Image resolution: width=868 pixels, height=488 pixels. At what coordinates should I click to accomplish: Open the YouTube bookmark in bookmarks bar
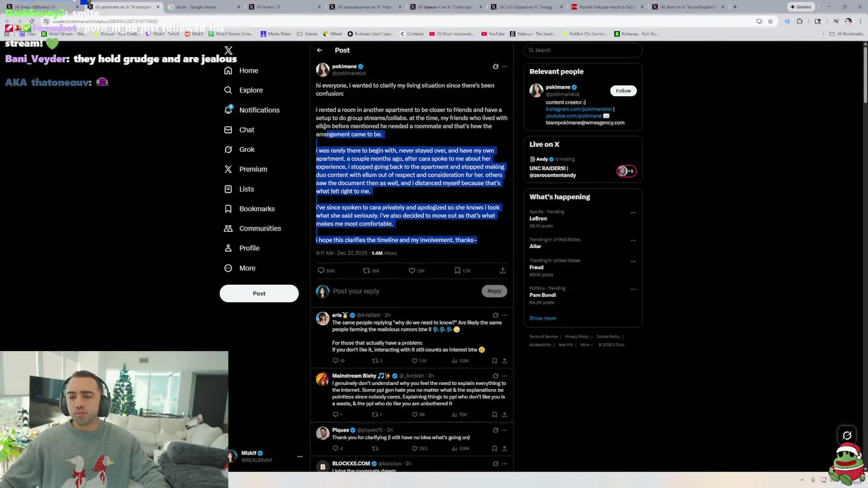[493, 34]
